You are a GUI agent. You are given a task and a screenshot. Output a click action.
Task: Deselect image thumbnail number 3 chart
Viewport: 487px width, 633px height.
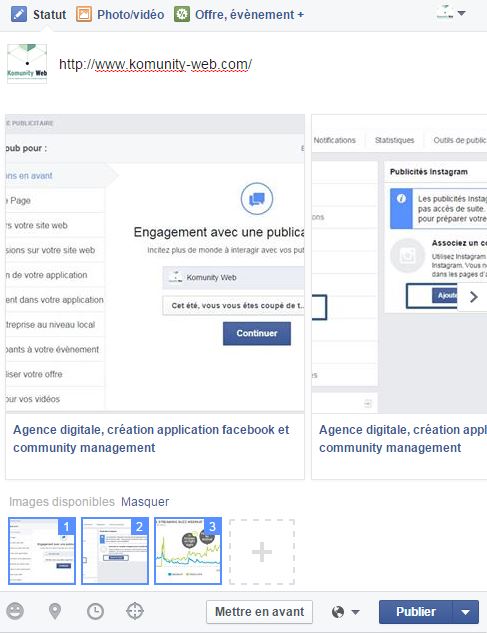[188, 551]
